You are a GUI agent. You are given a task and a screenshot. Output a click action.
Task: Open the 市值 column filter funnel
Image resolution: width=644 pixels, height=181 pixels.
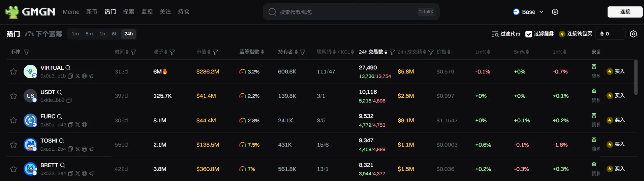pos(215,52)
